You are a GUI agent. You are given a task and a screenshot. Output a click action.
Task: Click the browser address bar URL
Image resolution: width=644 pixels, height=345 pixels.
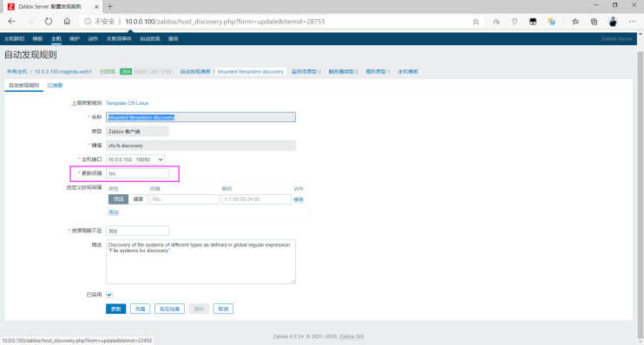pos(225,22)
